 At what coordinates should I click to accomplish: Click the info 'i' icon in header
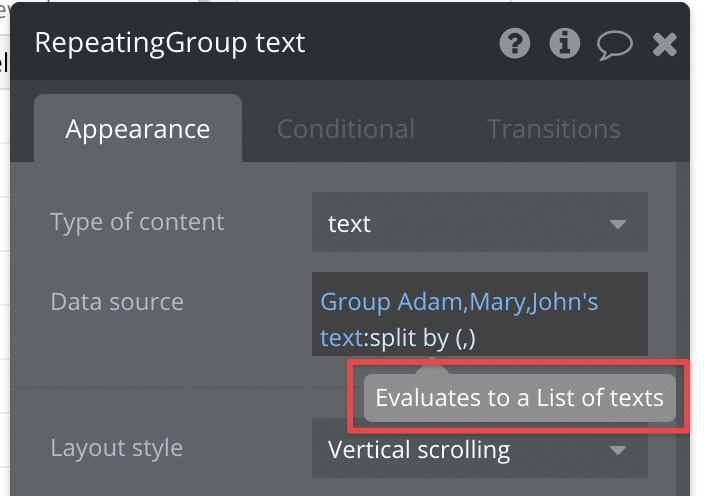(x=565, y=43)
